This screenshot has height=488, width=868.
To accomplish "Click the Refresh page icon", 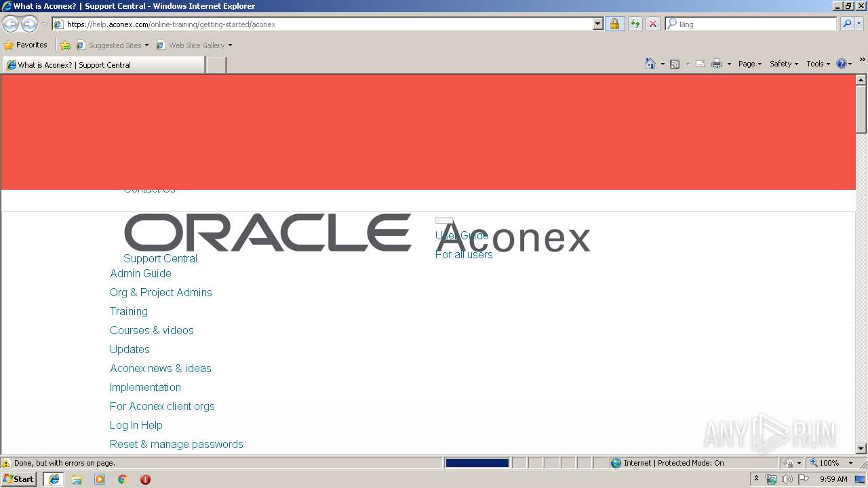I will [635, 24].
